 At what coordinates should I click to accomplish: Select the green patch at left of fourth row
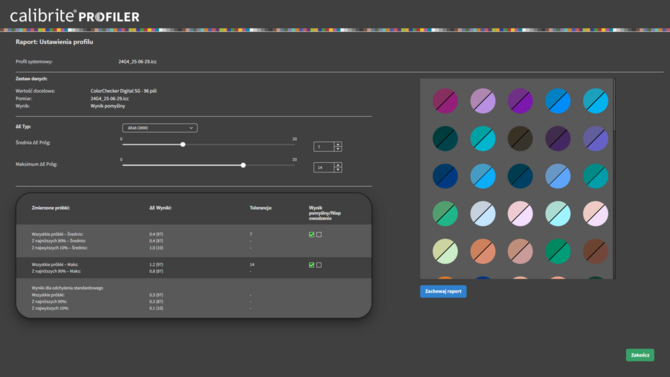point(445,214)
